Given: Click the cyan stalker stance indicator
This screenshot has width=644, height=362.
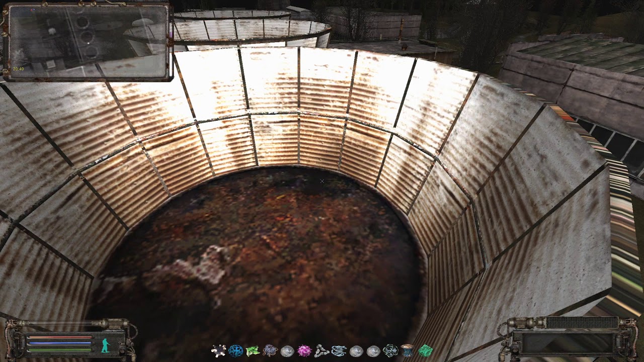Looking at the screenshot, I should click(x=106, y=345).
